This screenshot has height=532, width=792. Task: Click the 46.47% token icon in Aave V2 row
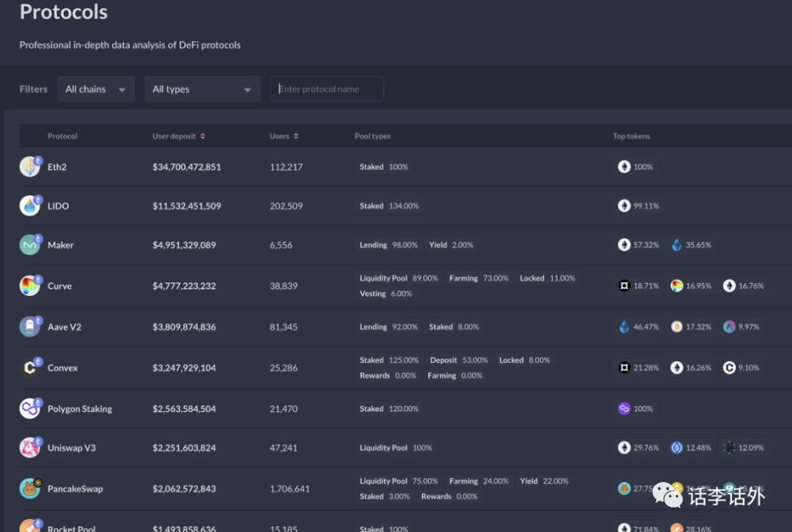point(624,327)
